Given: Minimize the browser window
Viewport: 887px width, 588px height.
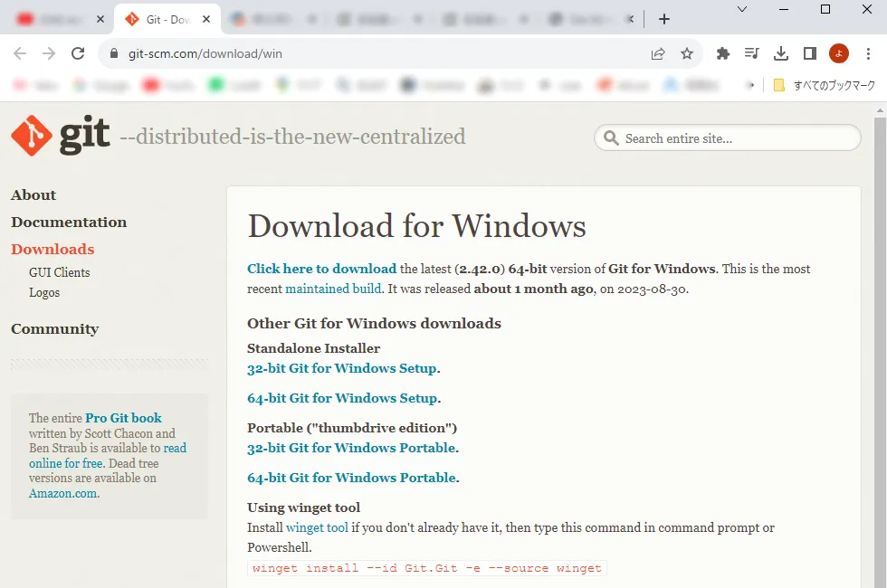Looking at the screenshot, I should 784,9.
